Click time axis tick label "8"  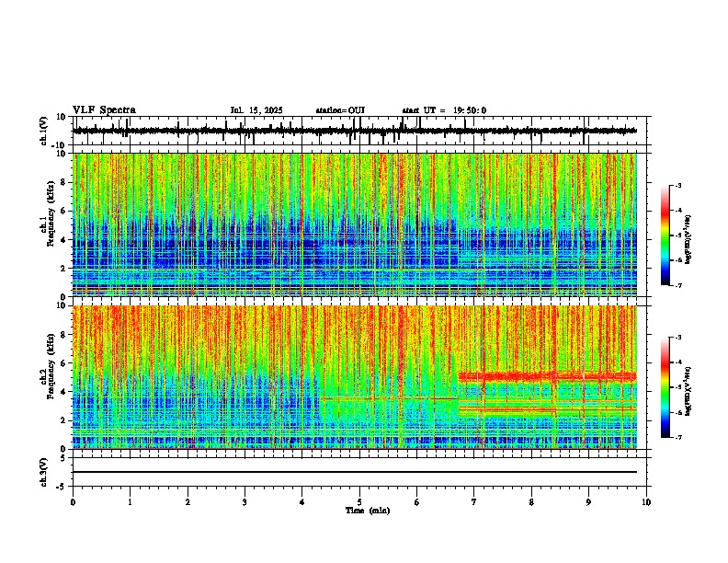(x=531, y=502)
